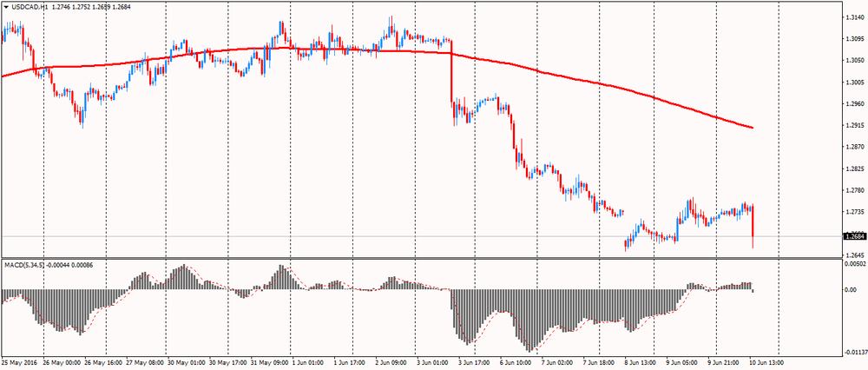Click the 9 Jun 21:00 time label
Viewport: 868px width, 370px height.
(725, 363)
